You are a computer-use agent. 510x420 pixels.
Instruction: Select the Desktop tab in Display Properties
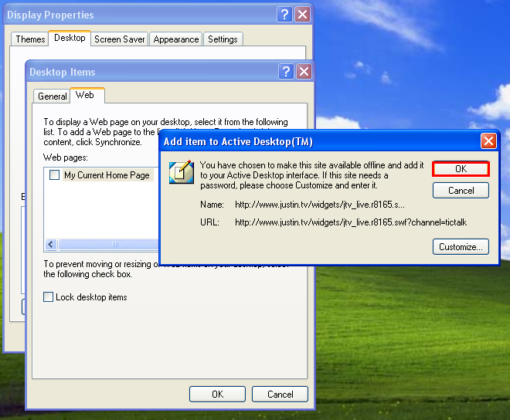70,38
